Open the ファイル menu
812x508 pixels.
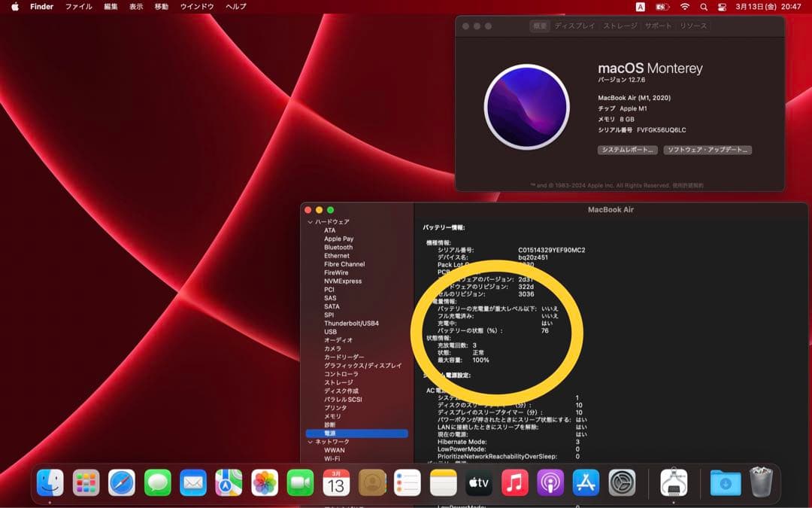(79, 7)
